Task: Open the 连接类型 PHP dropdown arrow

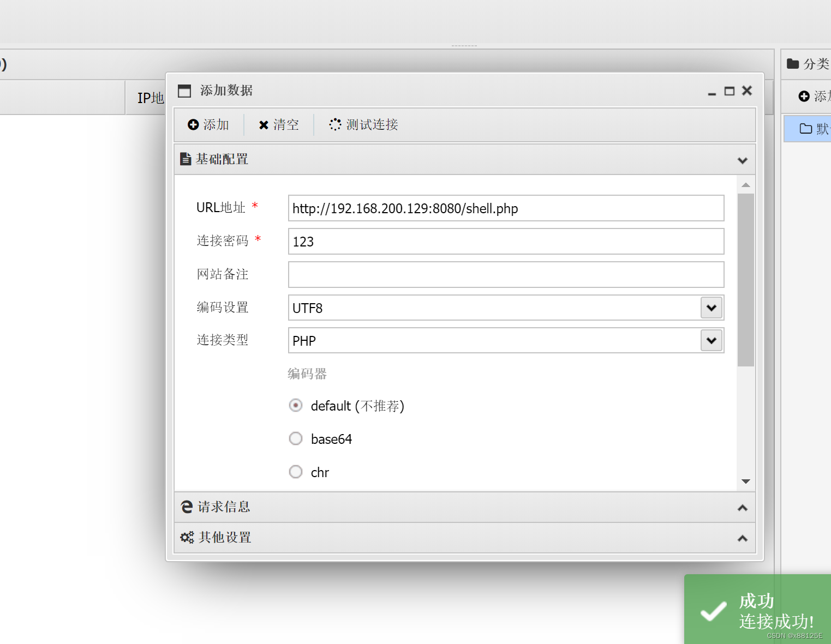Action: pos(712,341)
